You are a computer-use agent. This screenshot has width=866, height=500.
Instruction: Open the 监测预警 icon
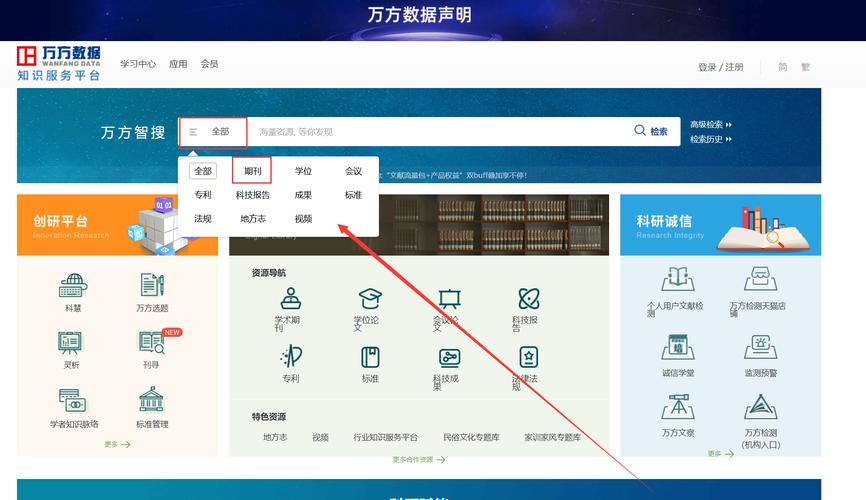(761, 347)
